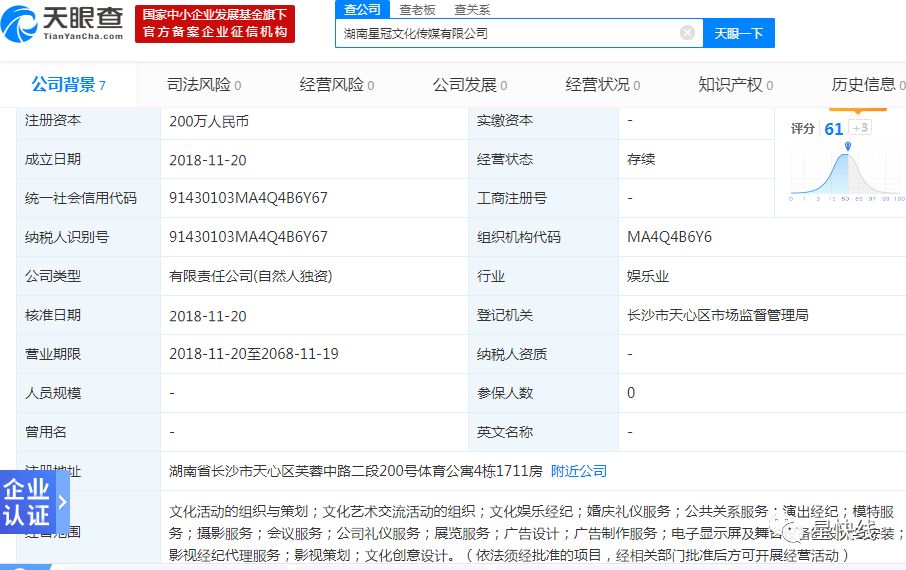Screen dimensions: 906x570
Task: Clear the search field with the X icon
Action: pyautogui.click(x=687, y=33)
